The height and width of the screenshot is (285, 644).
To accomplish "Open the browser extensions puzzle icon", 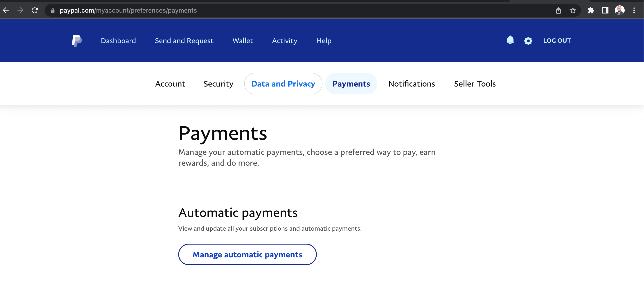I will click(x=591, y=10).
